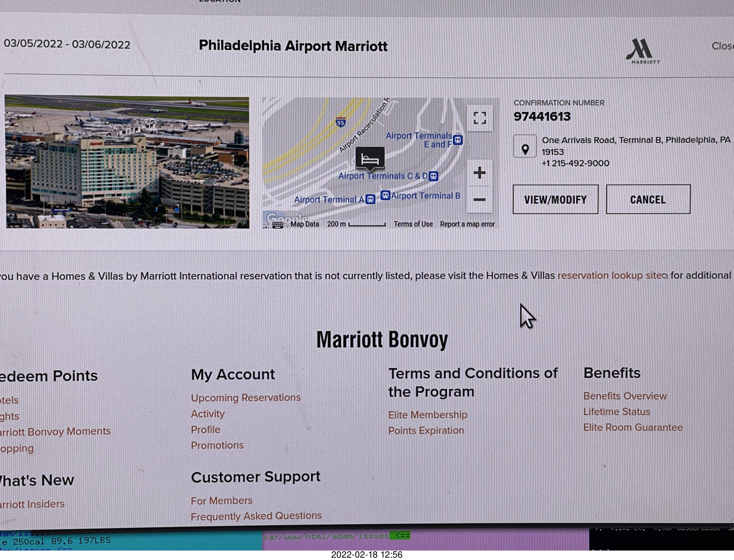Click the map keyboard shortcuts icon
The image size is (734, 560).
click(x=278, y=225)
